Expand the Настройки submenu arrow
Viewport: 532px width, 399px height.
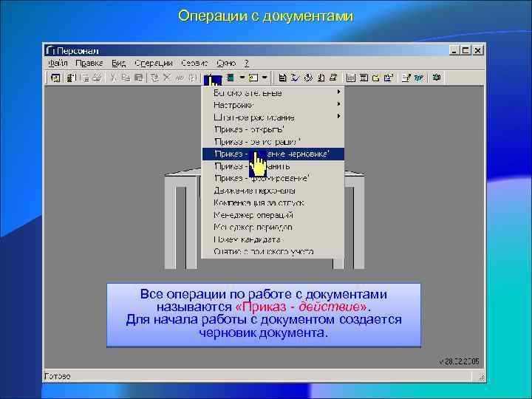tap(338, 104)
